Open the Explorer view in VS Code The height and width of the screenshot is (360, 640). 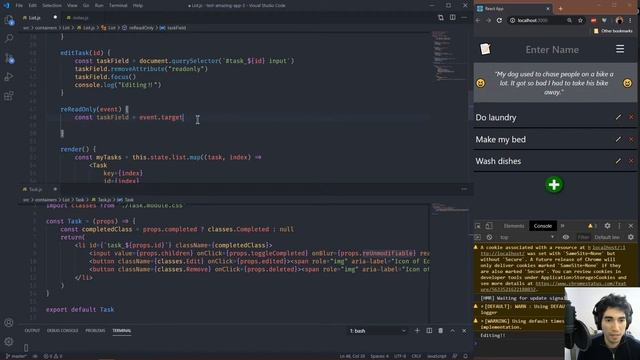point(9,20)
